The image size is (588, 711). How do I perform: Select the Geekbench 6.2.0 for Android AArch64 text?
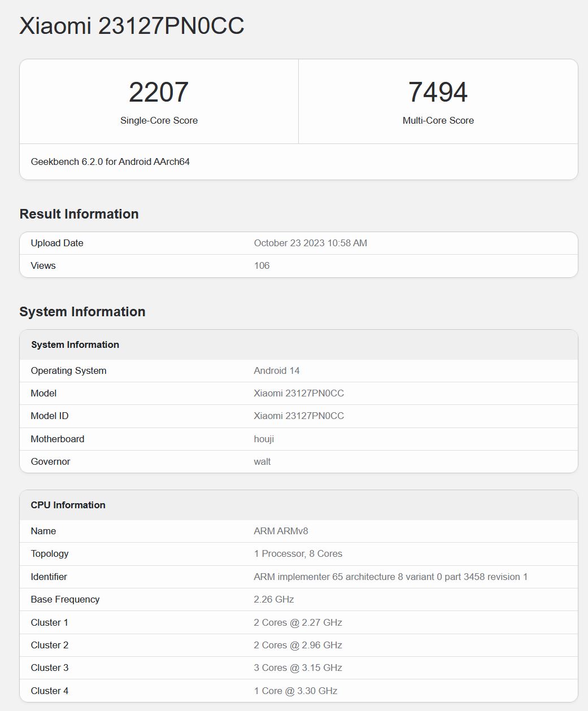click(x=110, y=162)
